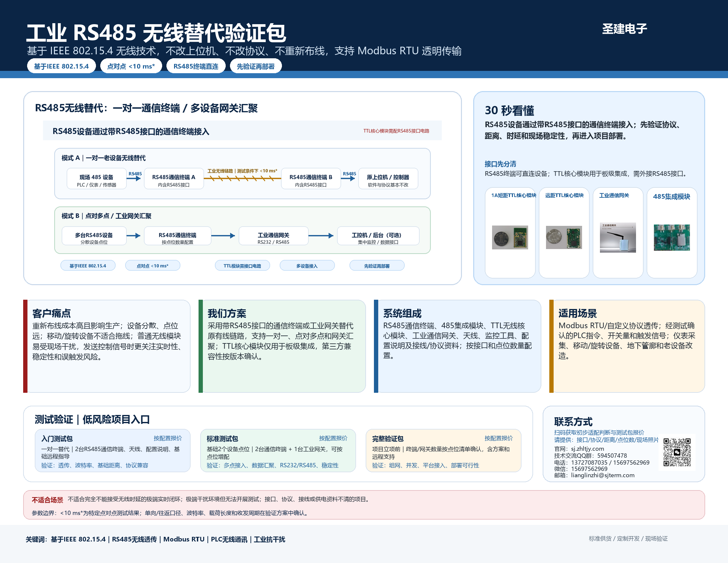Image resolution: width=728 pixels, height=563 pixels.
Task: Click the 多台RS485设备 box
Action: point(94,236)
